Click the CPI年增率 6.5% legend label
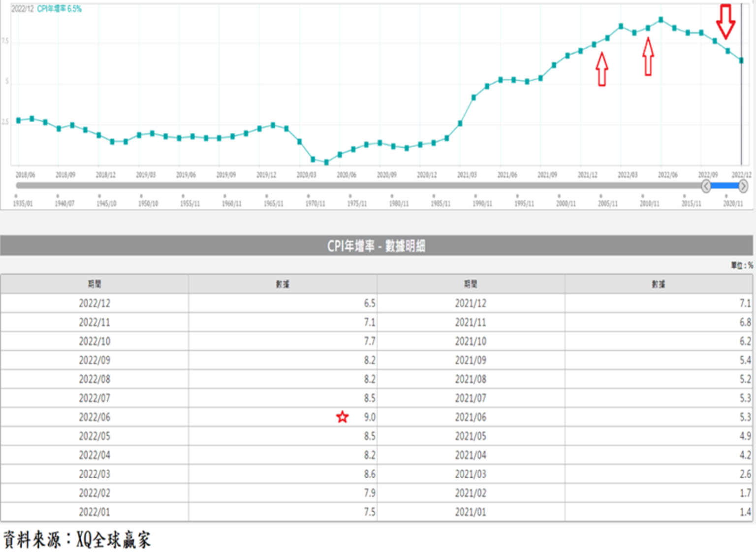Image resolution: width=756 pixels, height=556 pixels. [59, 9]
